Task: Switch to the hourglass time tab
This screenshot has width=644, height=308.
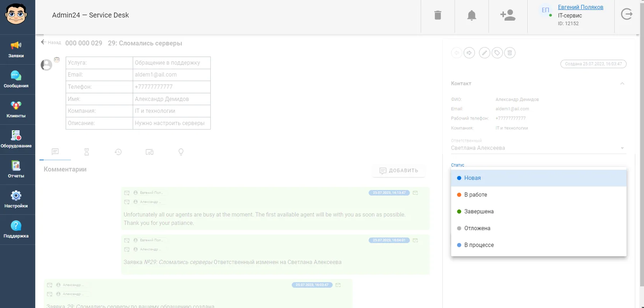Action: click(87, 152)
